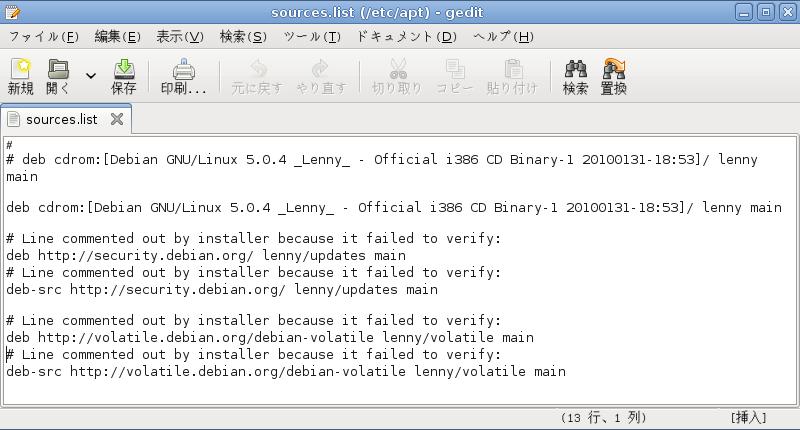Click the コピー (Copy) icon
800x430 pixels.
[x=454, y=69]
